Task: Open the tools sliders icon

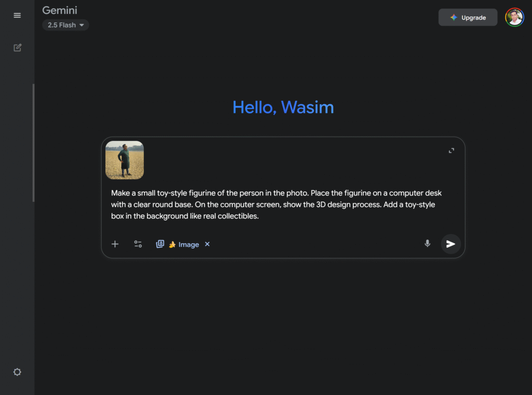Action: pos(138,244)
